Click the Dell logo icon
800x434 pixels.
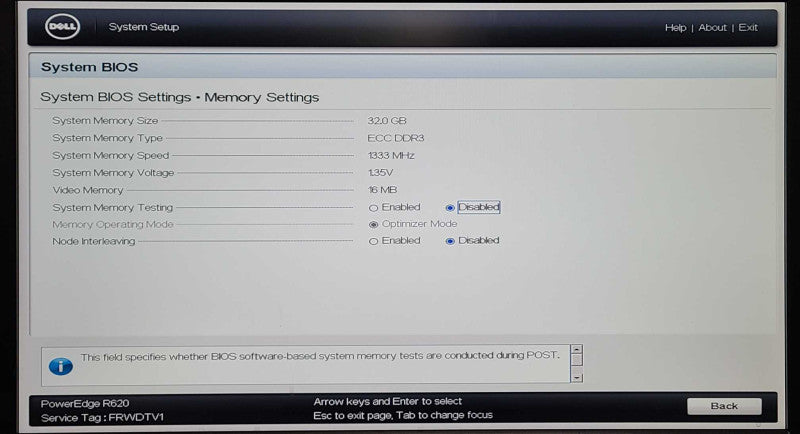[62, 27]
